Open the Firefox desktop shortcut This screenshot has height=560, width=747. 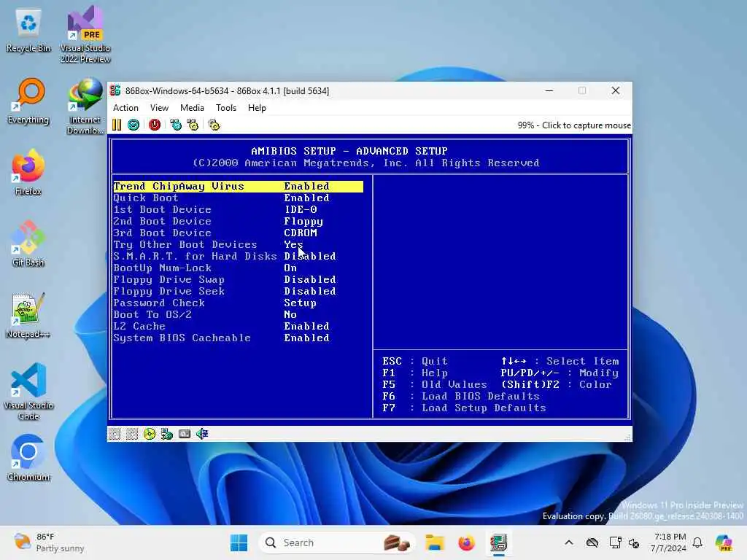click(28, 172)
